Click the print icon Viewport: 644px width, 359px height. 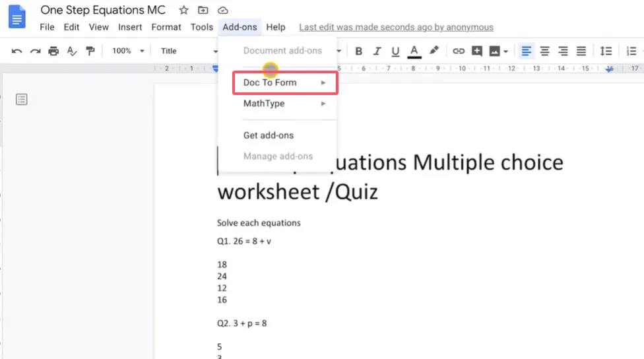point(53,51)
